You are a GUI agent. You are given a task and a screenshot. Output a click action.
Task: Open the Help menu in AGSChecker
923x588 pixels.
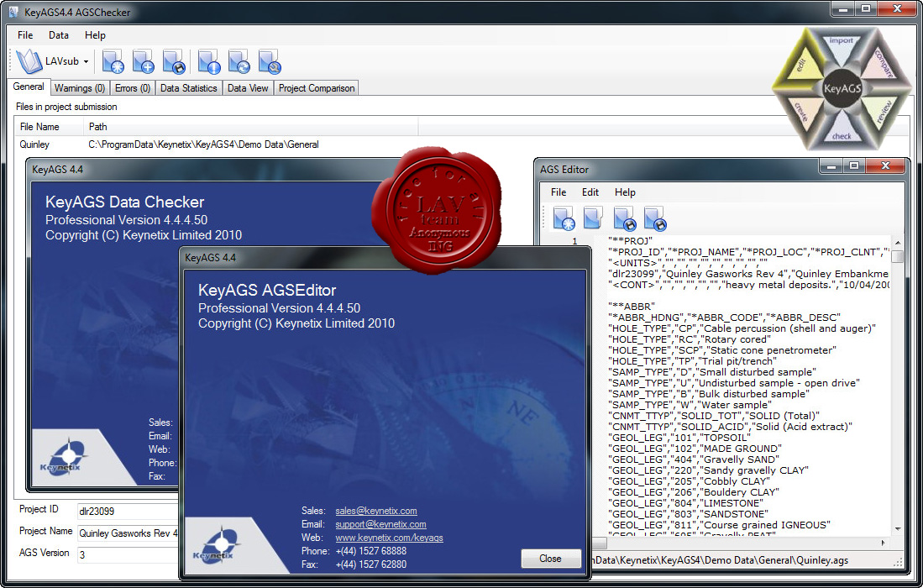(95, 35)
